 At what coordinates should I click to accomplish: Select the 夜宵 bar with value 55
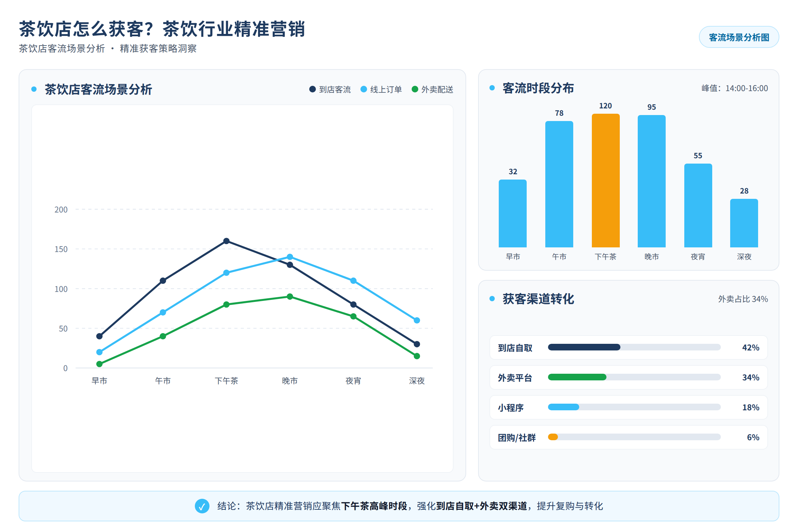tap(698, 205)
